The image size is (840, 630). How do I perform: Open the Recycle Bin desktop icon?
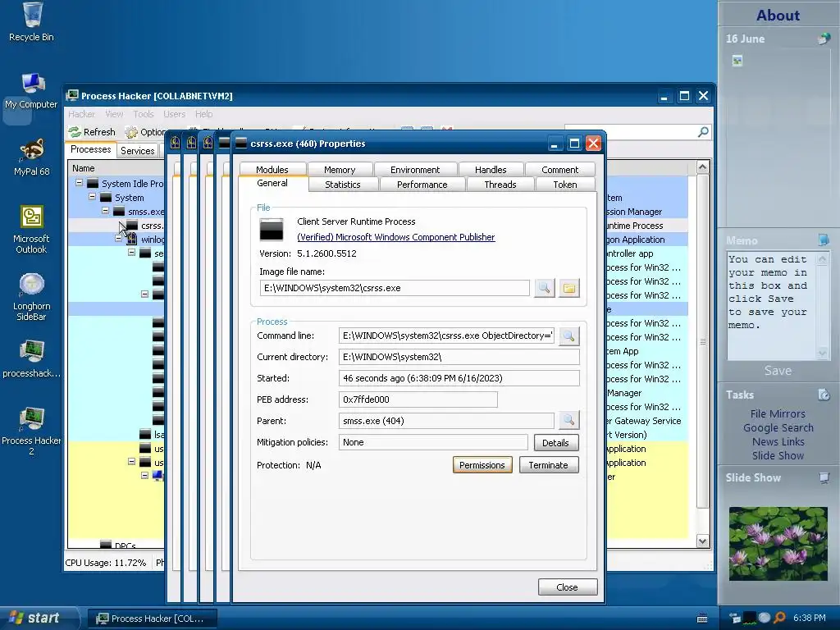coord(32,22)
